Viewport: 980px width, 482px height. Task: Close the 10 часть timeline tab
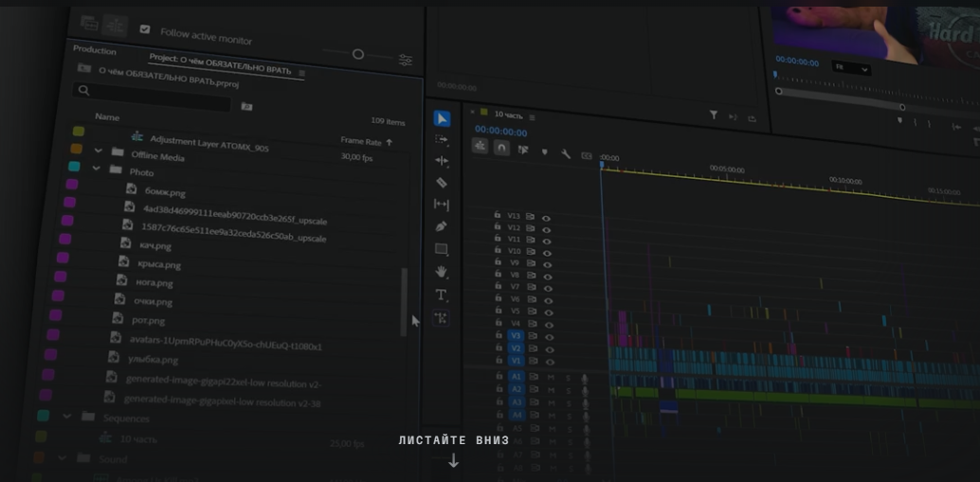[473, 113]
